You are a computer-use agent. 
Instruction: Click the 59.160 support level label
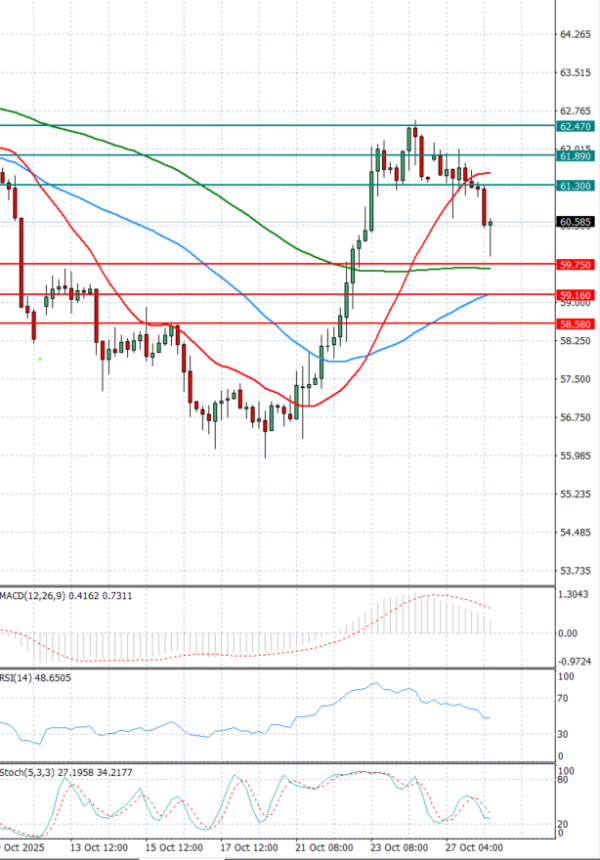[x=574, y=296]
